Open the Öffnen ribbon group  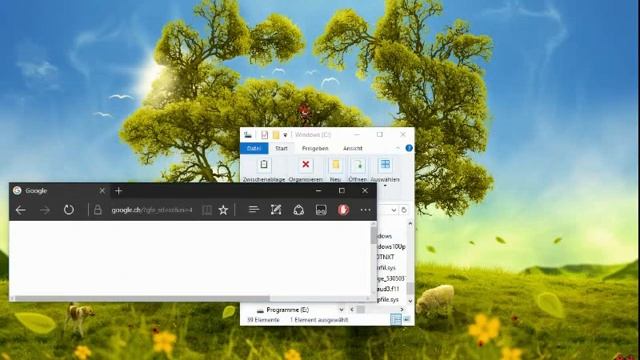[x=358, y=170]
